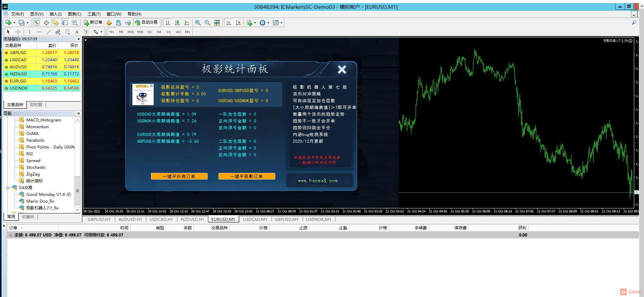Switch to line chart display

187,23
